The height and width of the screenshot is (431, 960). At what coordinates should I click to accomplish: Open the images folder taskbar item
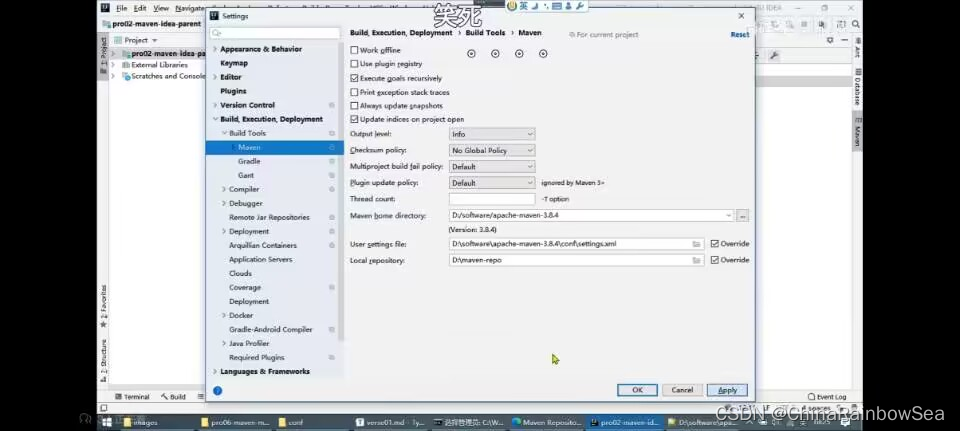pyautogui.click(x=140, y=422)
